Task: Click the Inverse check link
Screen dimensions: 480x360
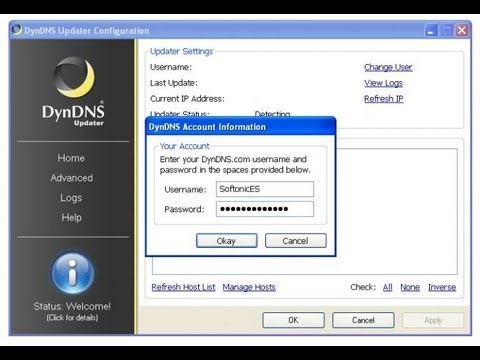Action: click(442, 287)
